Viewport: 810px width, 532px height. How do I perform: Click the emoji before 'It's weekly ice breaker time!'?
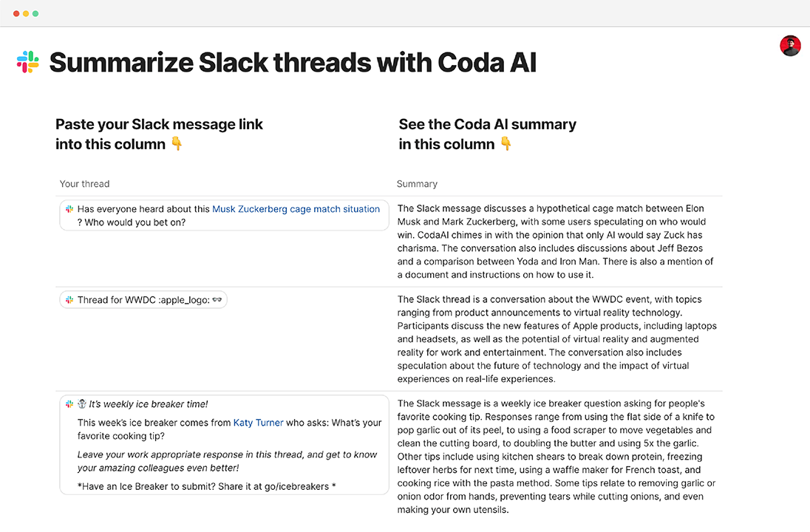pos(81,404)
